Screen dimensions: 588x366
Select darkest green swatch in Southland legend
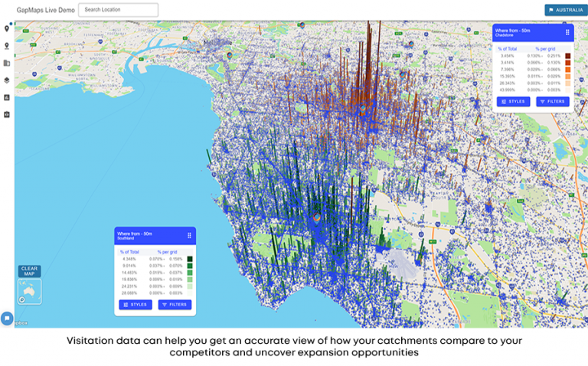tap(190, 259)
